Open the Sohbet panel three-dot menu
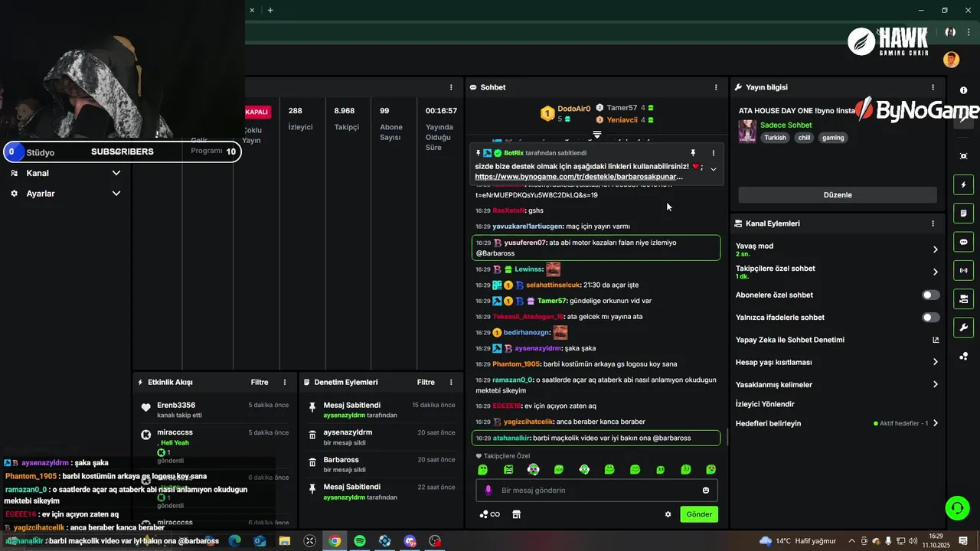The image size is (980, 551). coord(716,87)
